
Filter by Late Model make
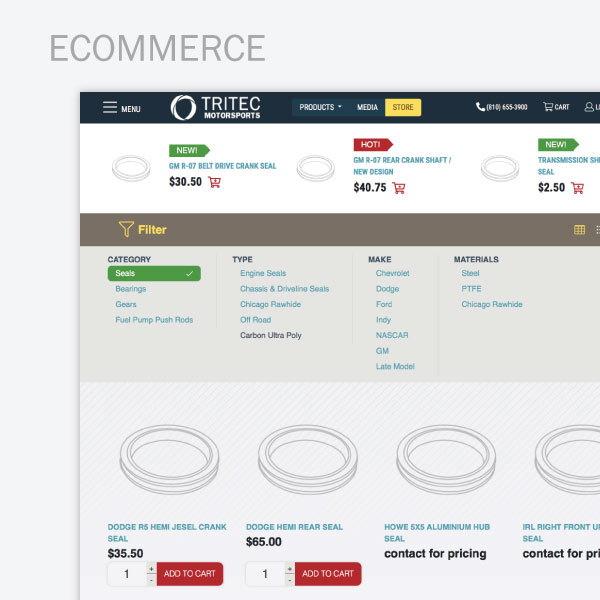coord(395,367)
